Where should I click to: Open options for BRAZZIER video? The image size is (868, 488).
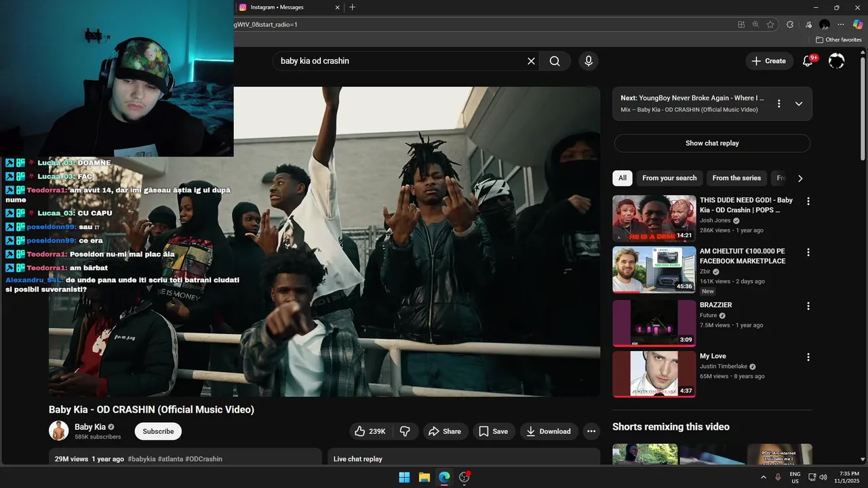pos(808,306)
